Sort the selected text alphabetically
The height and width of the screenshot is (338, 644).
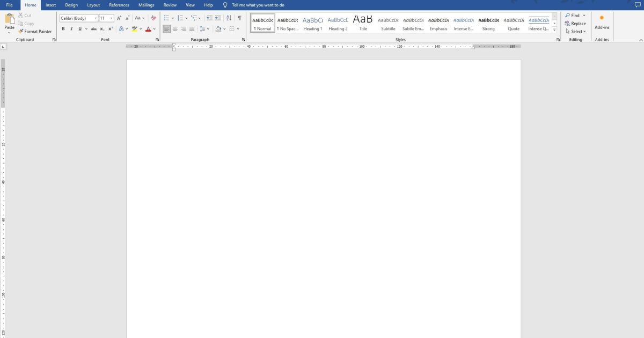[229, 18]
